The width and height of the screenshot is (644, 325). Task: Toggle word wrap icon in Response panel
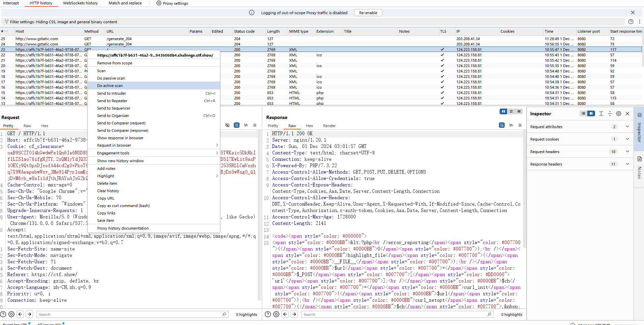tap(502, 125)
